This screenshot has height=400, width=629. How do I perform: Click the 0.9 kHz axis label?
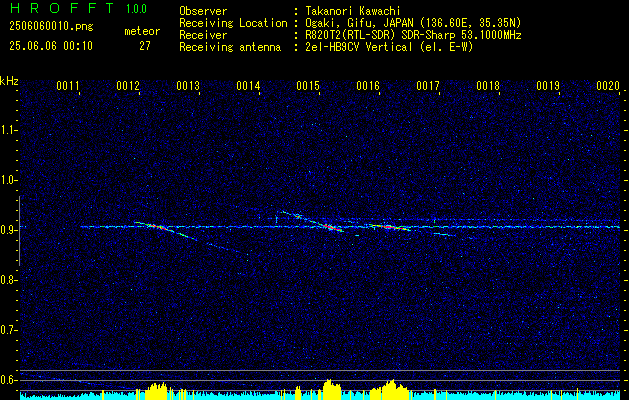click(8, 230)
